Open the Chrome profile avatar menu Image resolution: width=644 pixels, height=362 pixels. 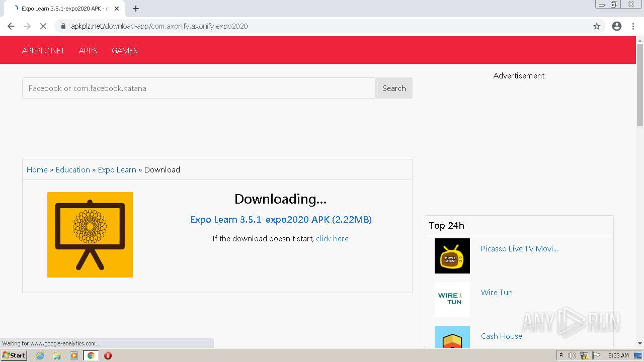click(617, 26)
